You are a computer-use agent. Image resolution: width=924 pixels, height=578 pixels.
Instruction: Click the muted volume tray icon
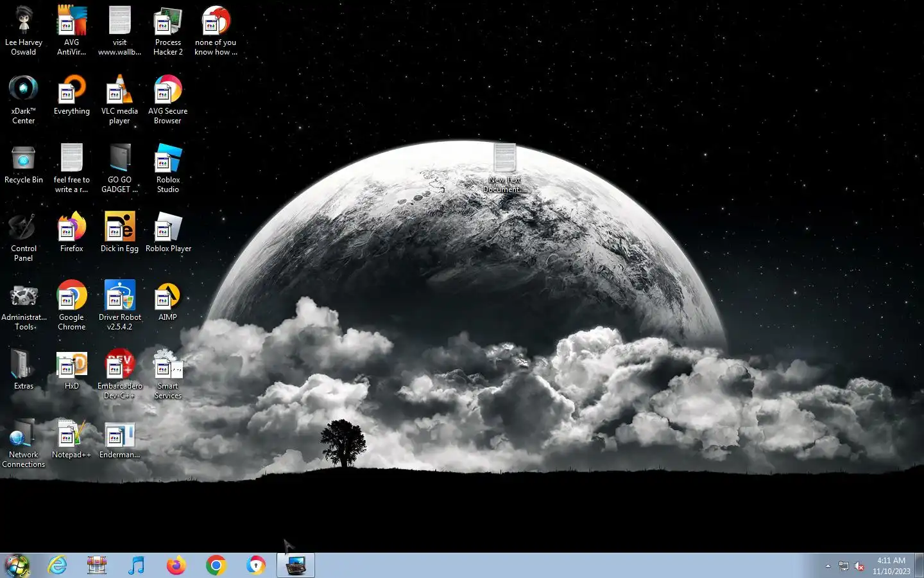tap(859, 566)
